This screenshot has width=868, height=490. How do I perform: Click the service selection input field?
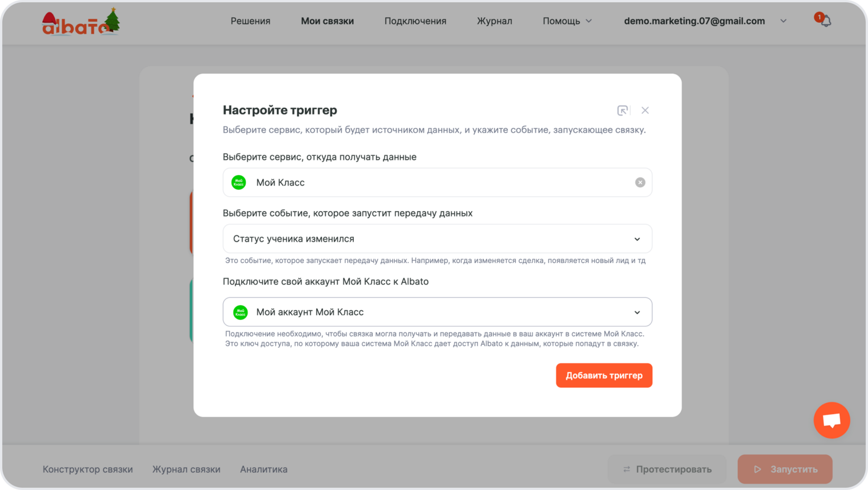coord(434,182)
